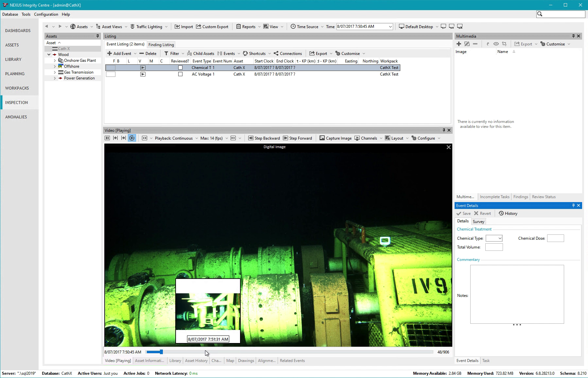Pause the video playback
588x378 pixels.
(107, 138)
